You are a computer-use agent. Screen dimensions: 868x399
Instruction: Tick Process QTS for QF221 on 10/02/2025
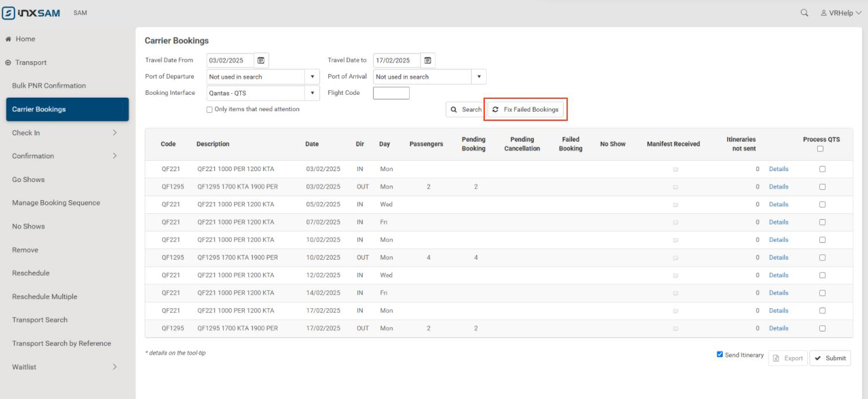(822, 239)
